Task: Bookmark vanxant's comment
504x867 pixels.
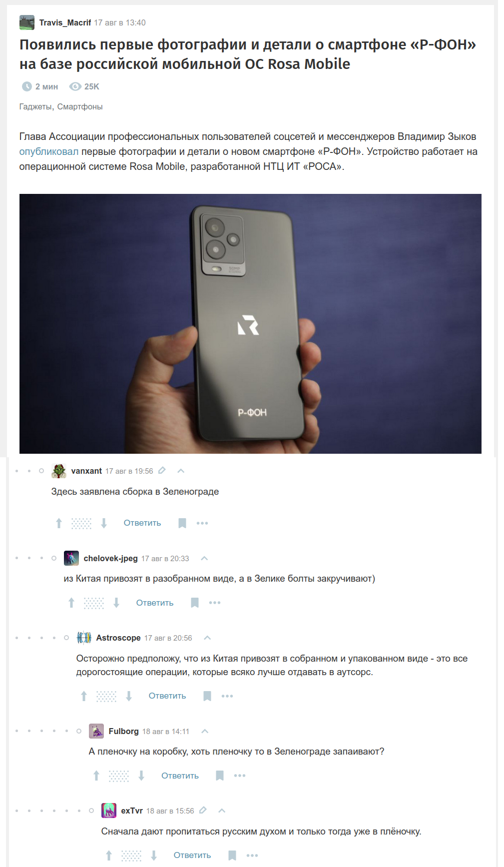Action: tap(182, 523)
